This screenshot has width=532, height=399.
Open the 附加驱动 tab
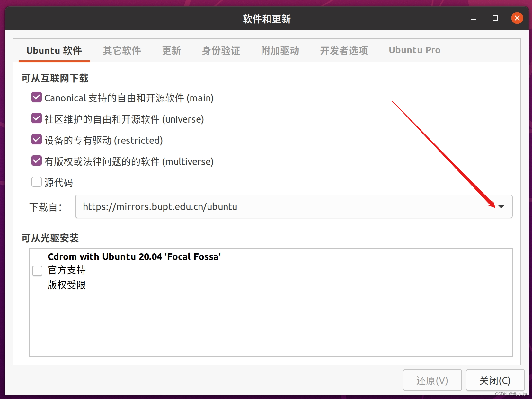pos(280,50)
